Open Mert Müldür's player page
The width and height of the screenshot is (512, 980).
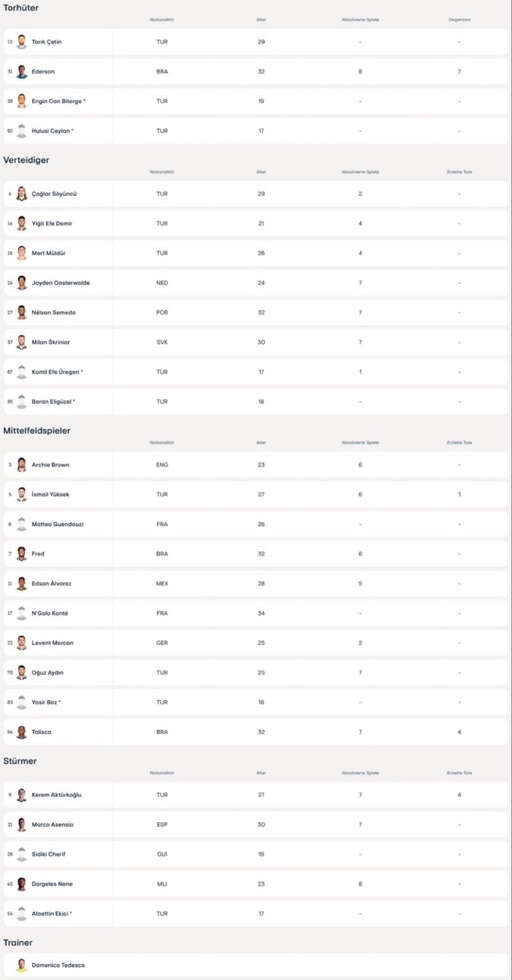(x=49, y=253)
